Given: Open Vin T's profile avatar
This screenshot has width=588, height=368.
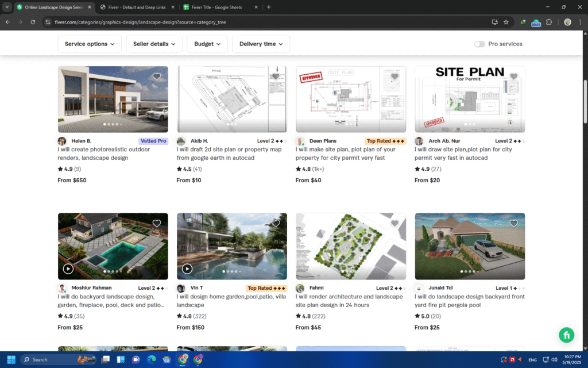Looking at the screenshot, I should pyautogui.click(x=181, y=289).
